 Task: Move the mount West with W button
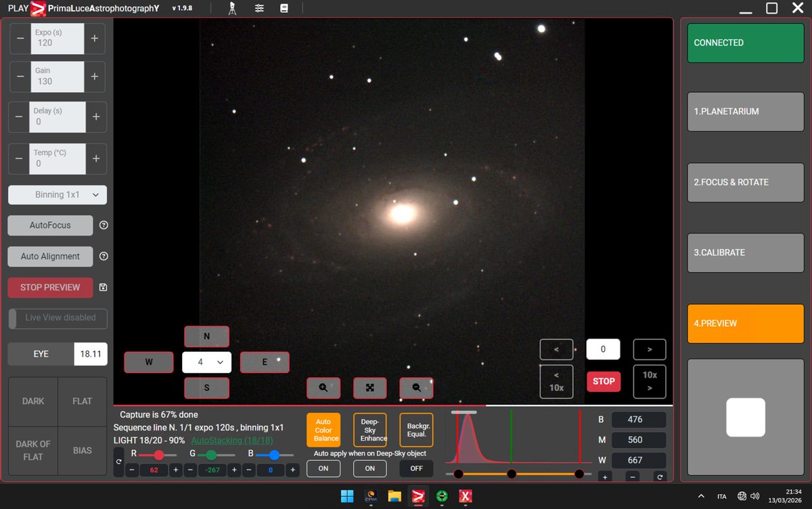pos(149,362)
